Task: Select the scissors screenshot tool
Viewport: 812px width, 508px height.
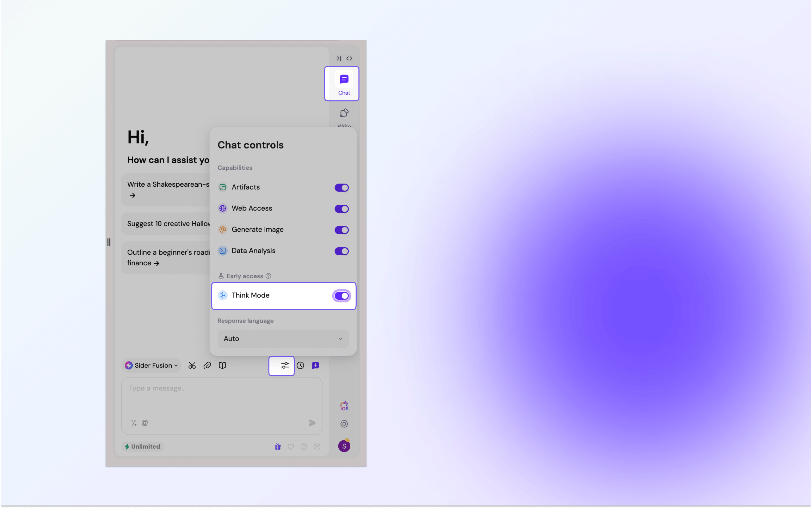Action: point(192,366)
